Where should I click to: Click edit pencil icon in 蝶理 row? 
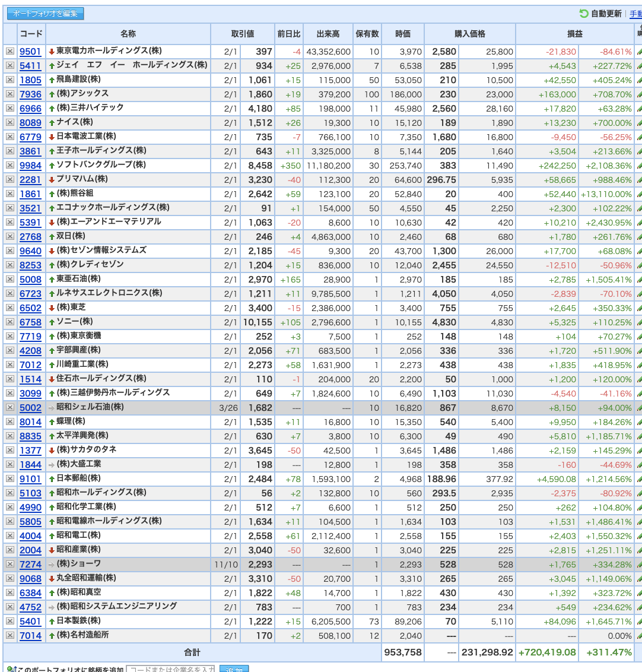coord(639,421)
